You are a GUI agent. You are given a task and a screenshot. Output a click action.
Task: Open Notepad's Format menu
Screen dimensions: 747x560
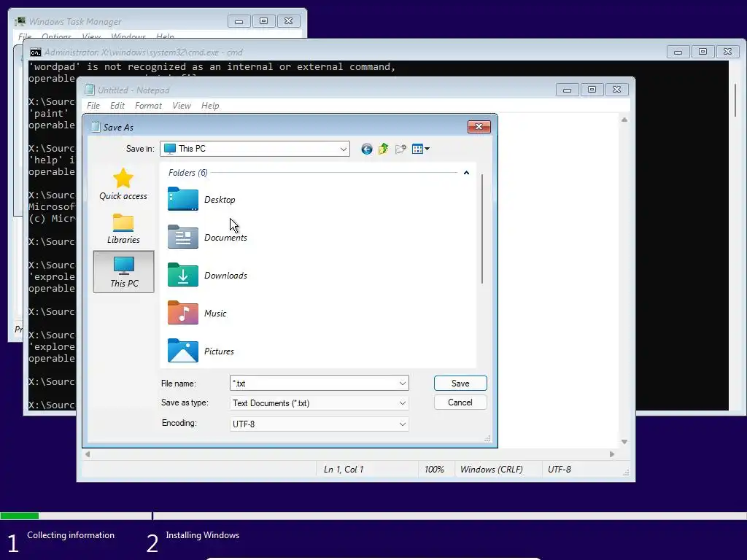148,106
